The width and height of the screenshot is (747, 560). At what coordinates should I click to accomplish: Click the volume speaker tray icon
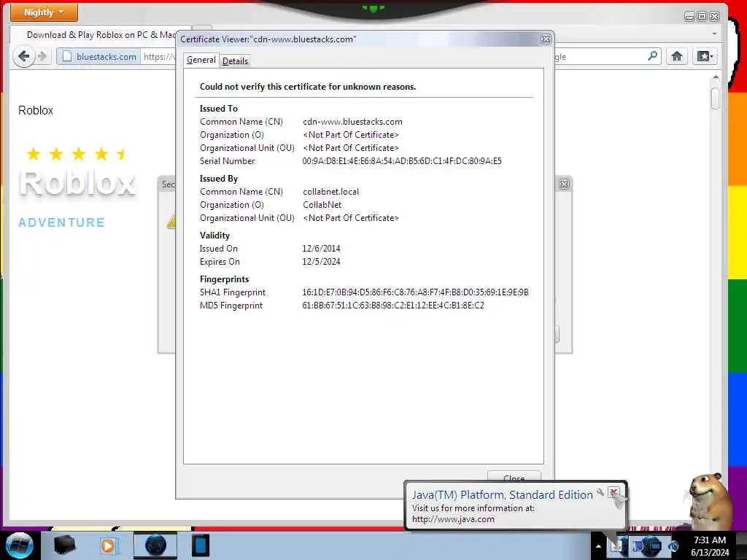point(673,546)
